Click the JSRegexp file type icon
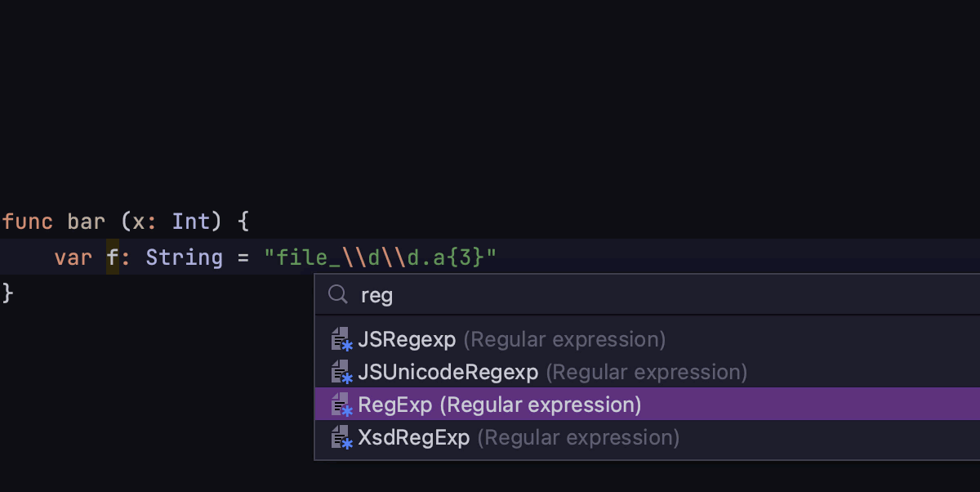 click(x=341, y=339)
